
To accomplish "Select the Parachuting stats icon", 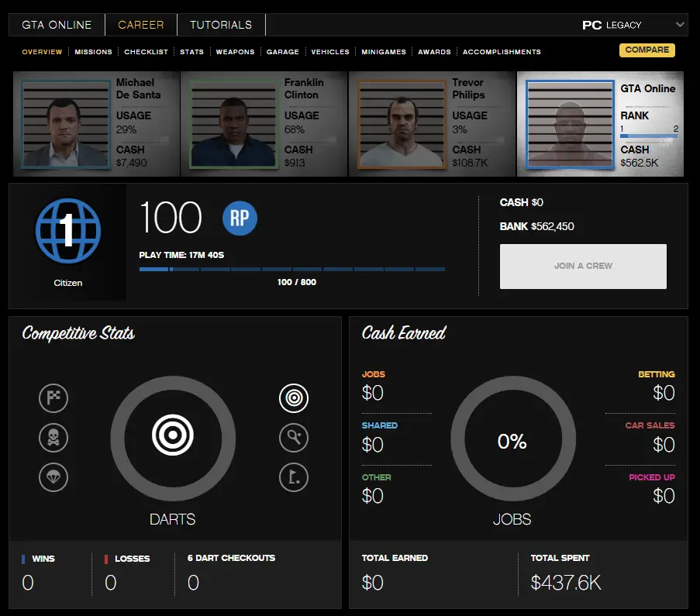I will point(53,478).
